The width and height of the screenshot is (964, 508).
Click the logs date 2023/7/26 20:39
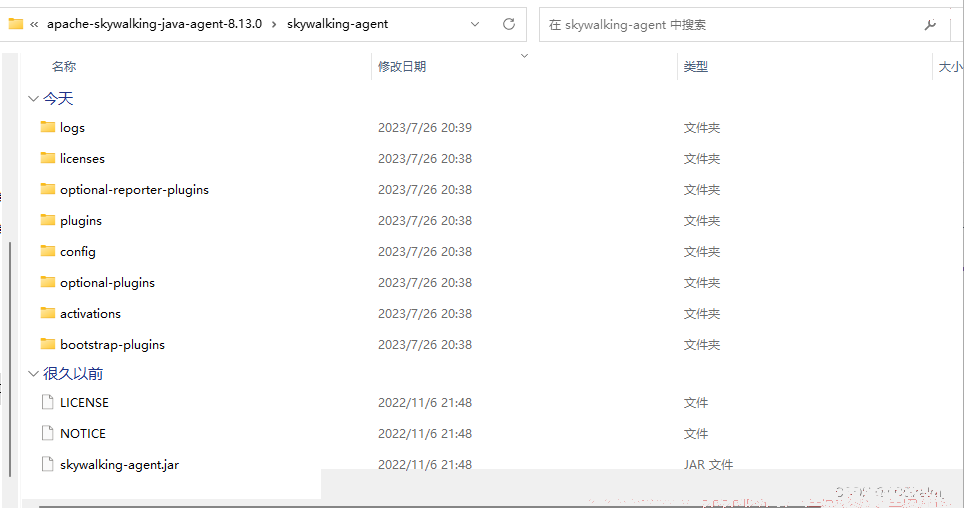425,127
